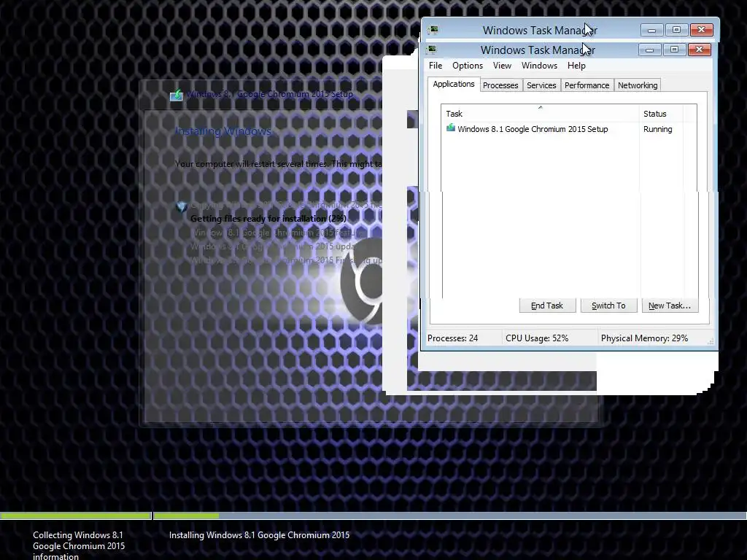Click the rear Task Manager title bar icon
Image resolution: width=747 pixels, height=560 pixels.
click(x=433, y=31)
